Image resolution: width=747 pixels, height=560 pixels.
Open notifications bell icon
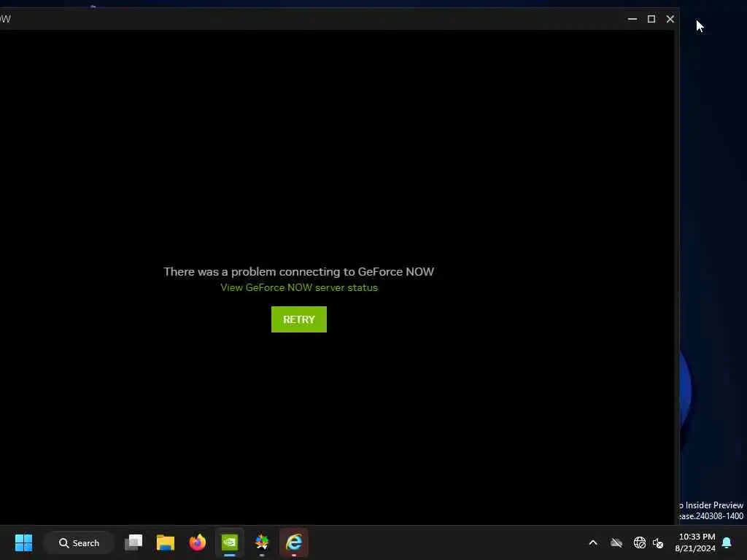(x=727, y=542)
